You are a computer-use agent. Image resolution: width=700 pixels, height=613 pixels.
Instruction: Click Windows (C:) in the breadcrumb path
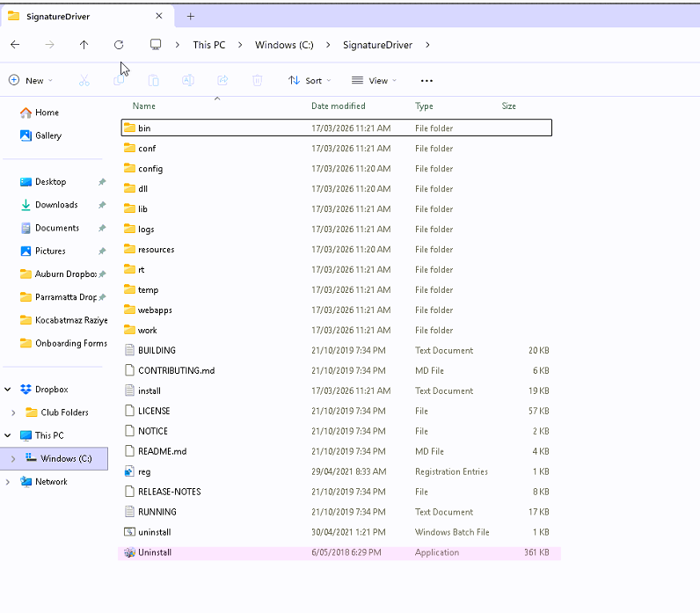(x=283, y=45)
